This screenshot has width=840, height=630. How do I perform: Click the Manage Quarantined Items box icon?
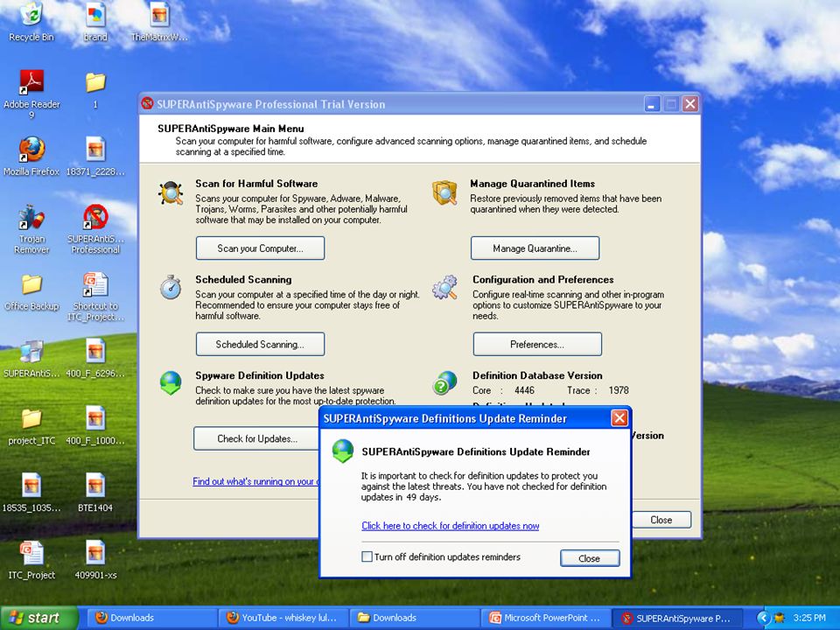pyautogui.click(x=445, y=192)
